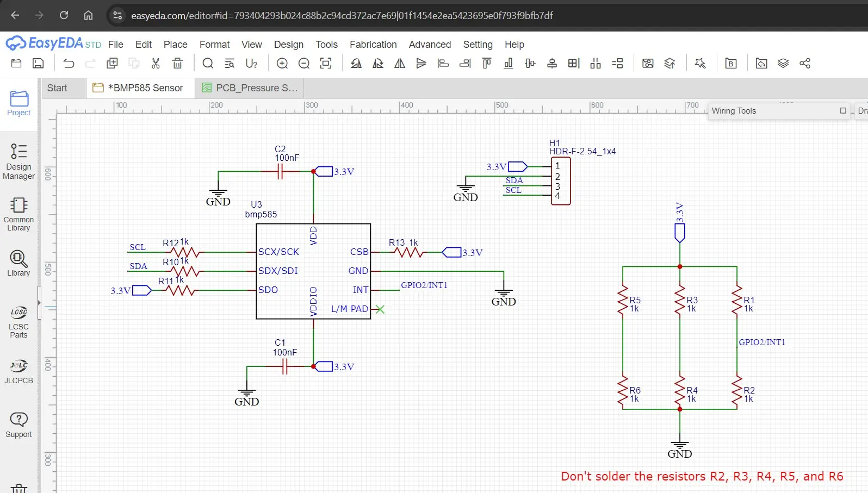Flip selection horizontally
868x493 pixels.
click(400, 63)
